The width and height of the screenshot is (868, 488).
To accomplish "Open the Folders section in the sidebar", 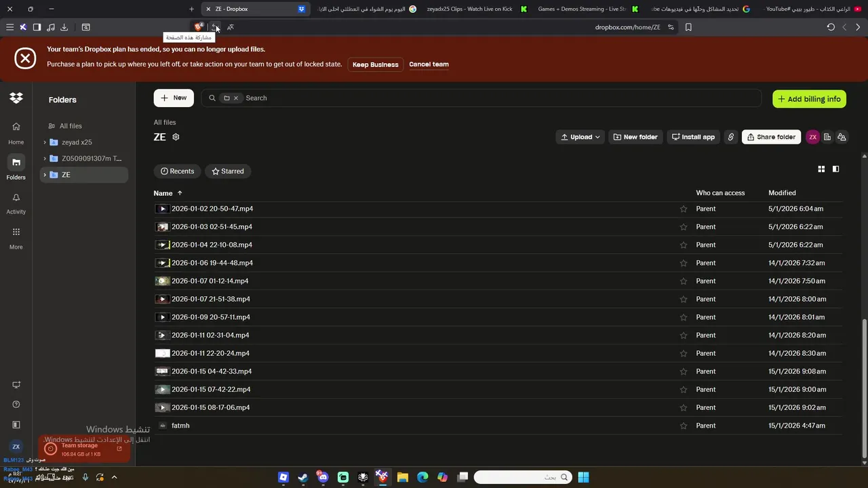I will [x=16, y=167].
